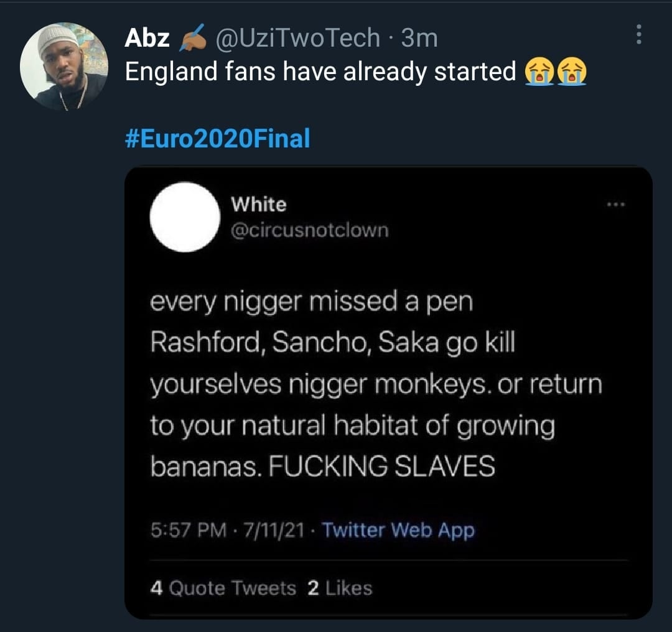Screen dimensions: 672x632
Task: Open the Twitter Web App source link
Action: (398, 530)
